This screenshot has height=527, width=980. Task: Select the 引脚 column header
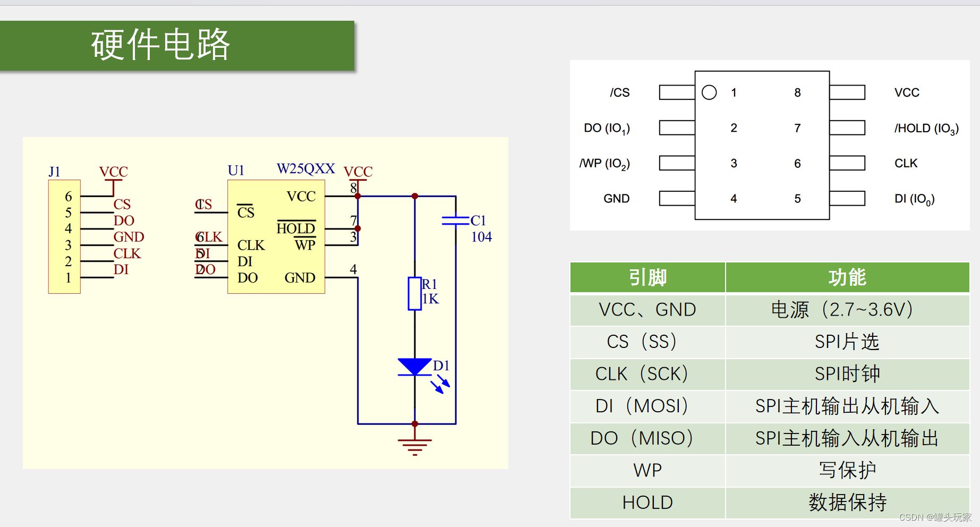pyautogui.click(x=647, y=277)
